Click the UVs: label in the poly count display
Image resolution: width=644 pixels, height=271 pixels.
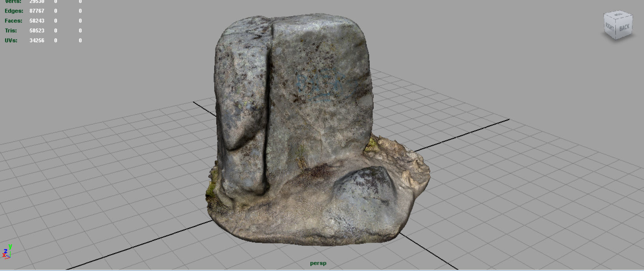(11, 41)
